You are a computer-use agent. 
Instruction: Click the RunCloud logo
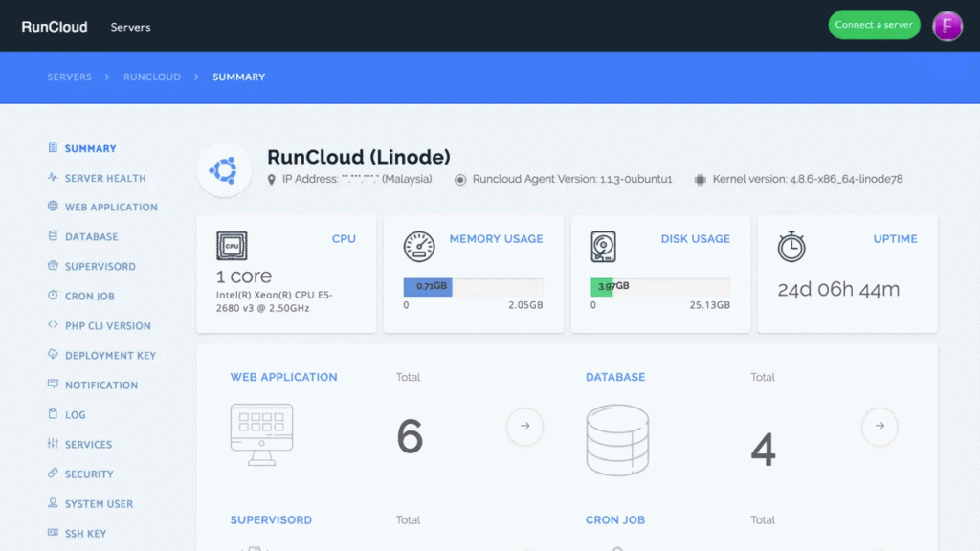55,27
